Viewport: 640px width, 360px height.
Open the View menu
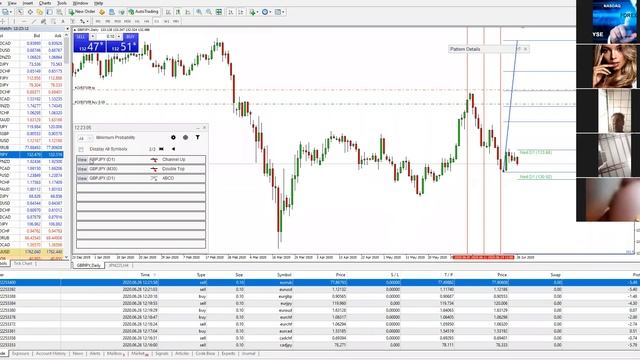pyautogui.click(x=12, y=3)
